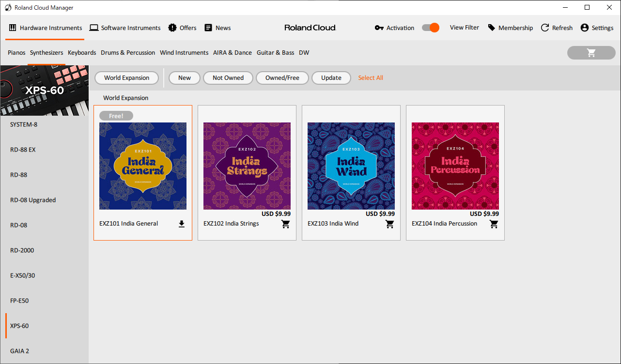
Task: Open Membership tag icon
Action: (x=492, y=28)
